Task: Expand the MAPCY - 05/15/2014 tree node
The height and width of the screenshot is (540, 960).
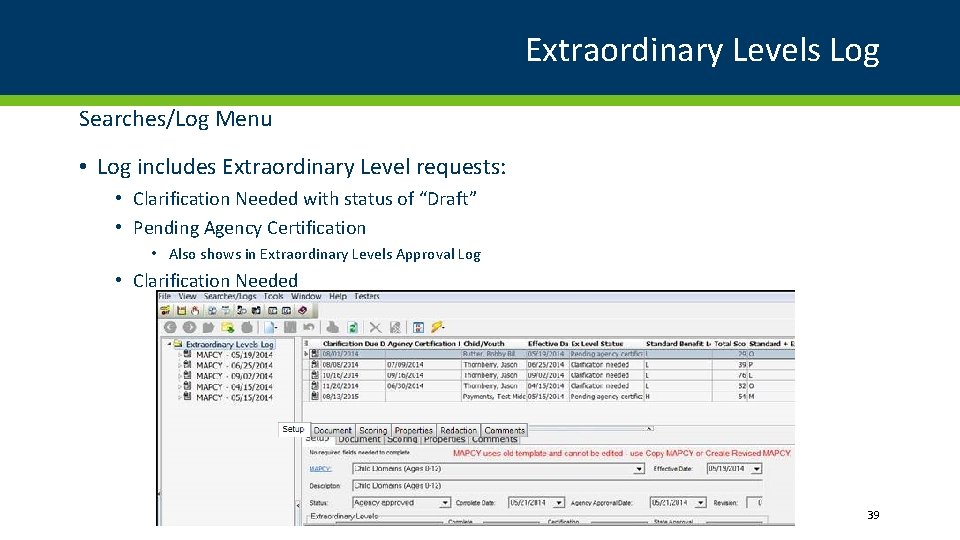Action: (179, 397)
